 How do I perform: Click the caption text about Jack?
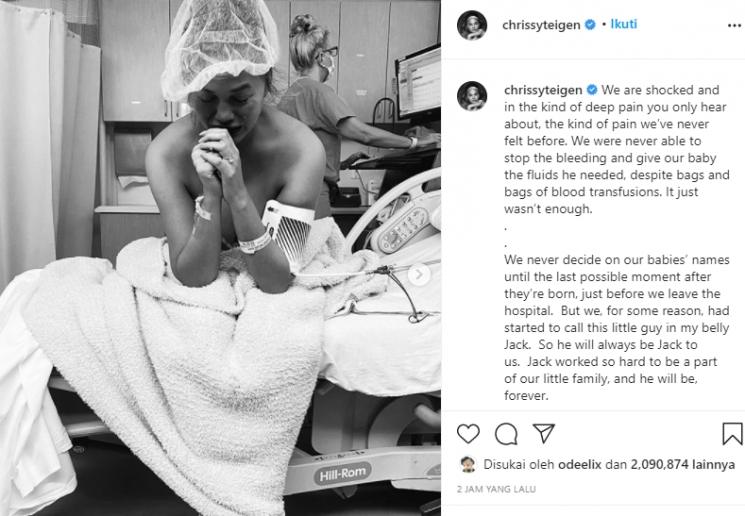(617, 327)
